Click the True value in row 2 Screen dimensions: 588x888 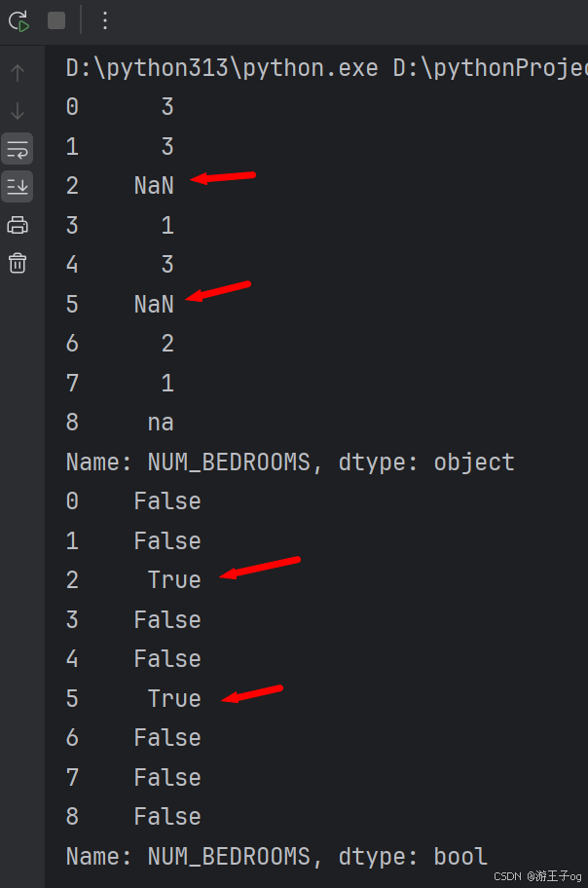click(x=174, y=579)
